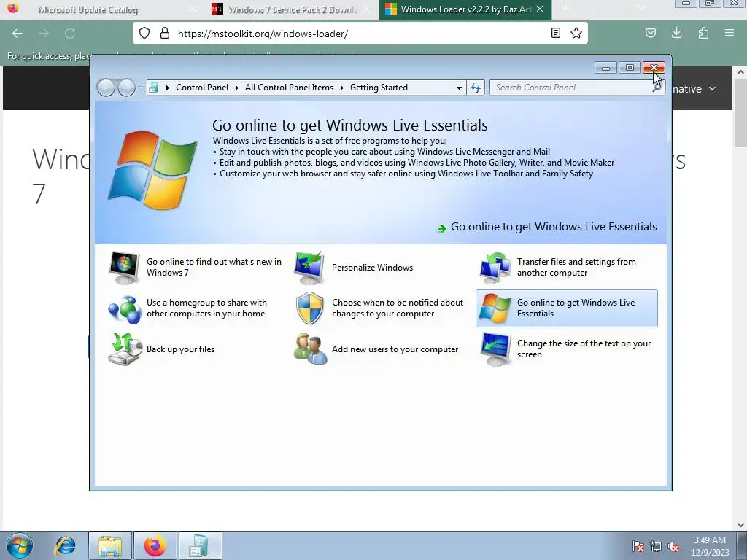
Task: Click the Control Panel forward navigation button
Action: point(126,87)
